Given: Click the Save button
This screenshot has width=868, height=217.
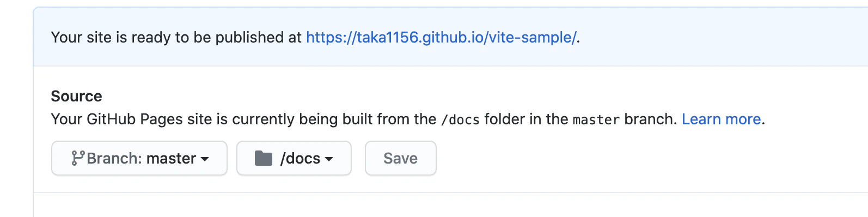Looking at the screenshot, I should point(400,158).
